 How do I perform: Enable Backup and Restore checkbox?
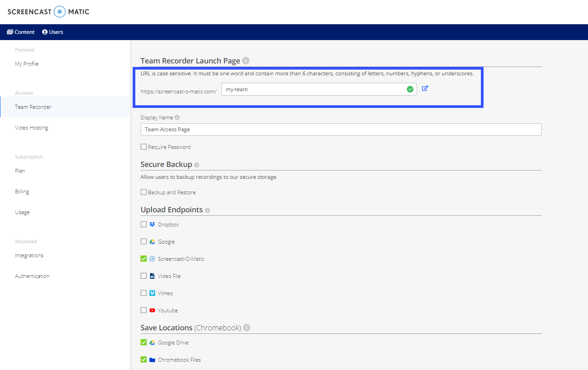tap(144, 192)
